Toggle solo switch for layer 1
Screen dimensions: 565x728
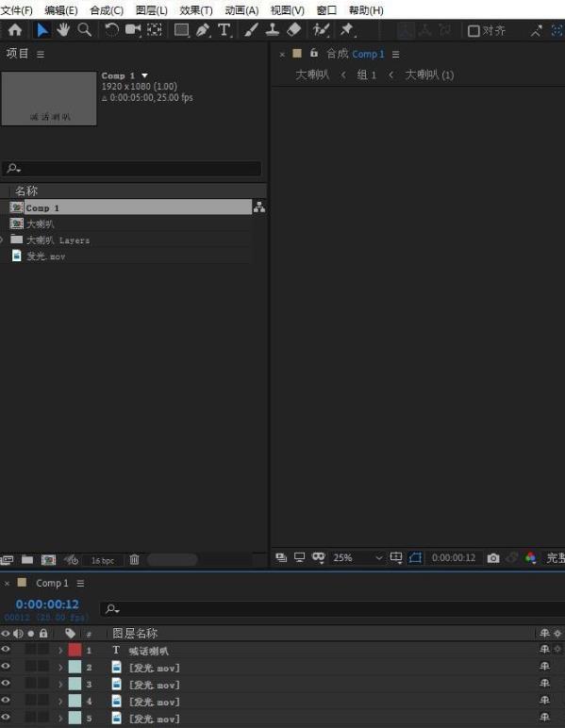pyautogui.click(x=30, y=650)
